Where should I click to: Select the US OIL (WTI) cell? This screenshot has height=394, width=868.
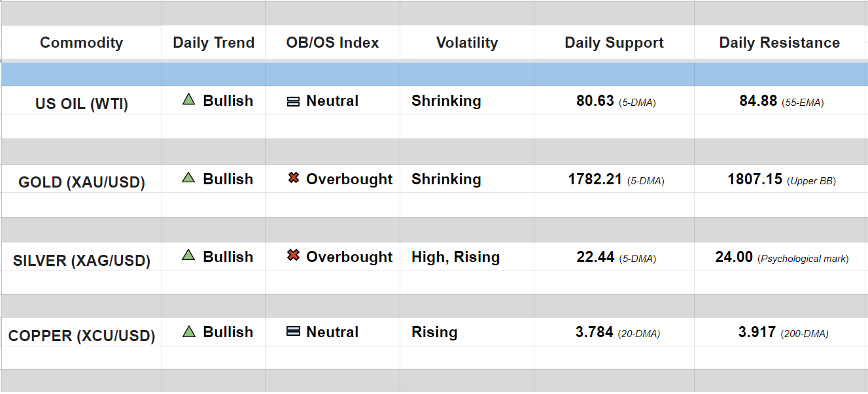coord(82,104)
